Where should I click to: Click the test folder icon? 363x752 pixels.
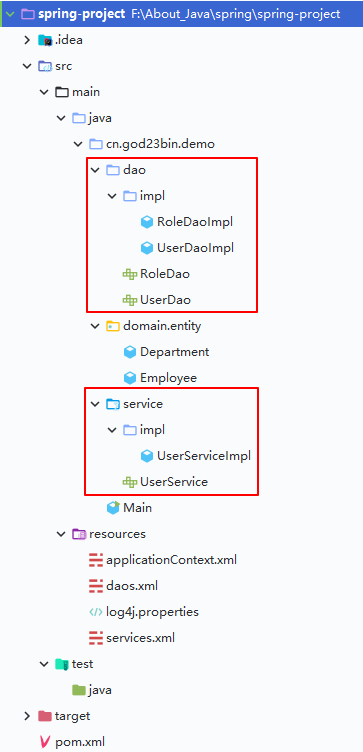click(62, 664)
